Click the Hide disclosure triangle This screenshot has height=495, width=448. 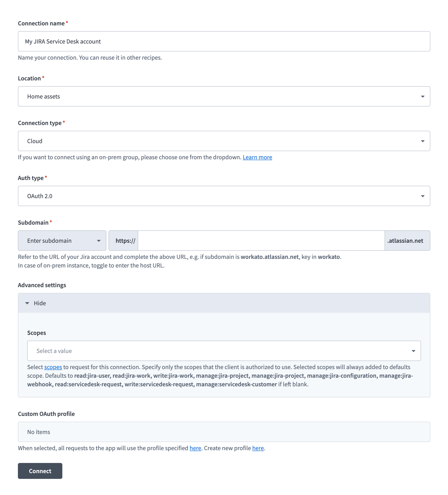coord(27,303)
